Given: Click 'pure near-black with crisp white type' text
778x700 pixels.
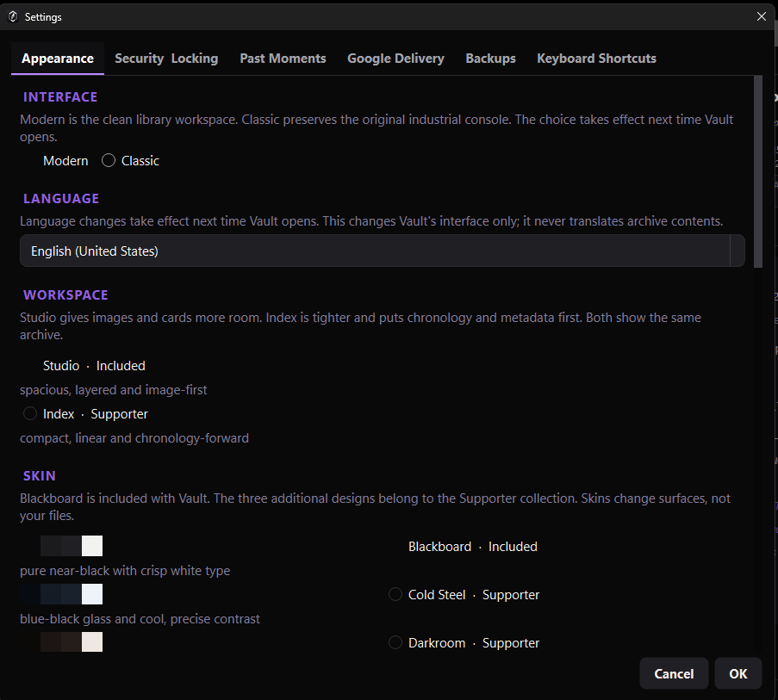Looking at the screenshot, I should click(125, 571).
